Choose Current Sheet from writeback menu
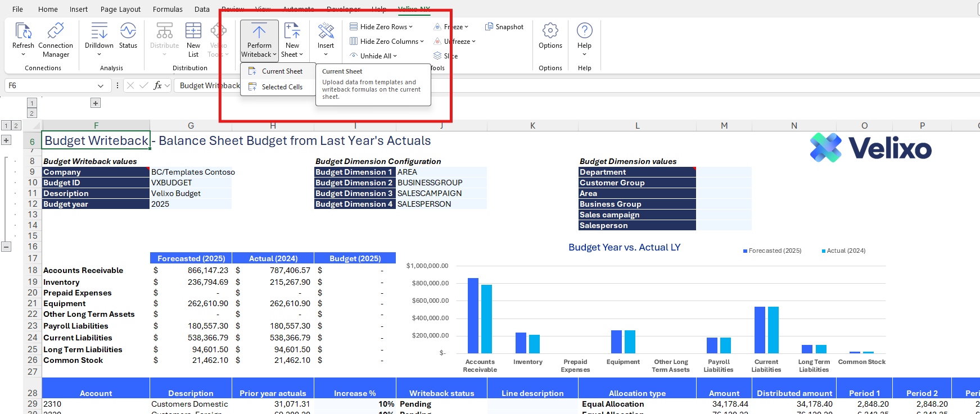The height and width of the screenshot is (414, 980). (x=282, y=71)
